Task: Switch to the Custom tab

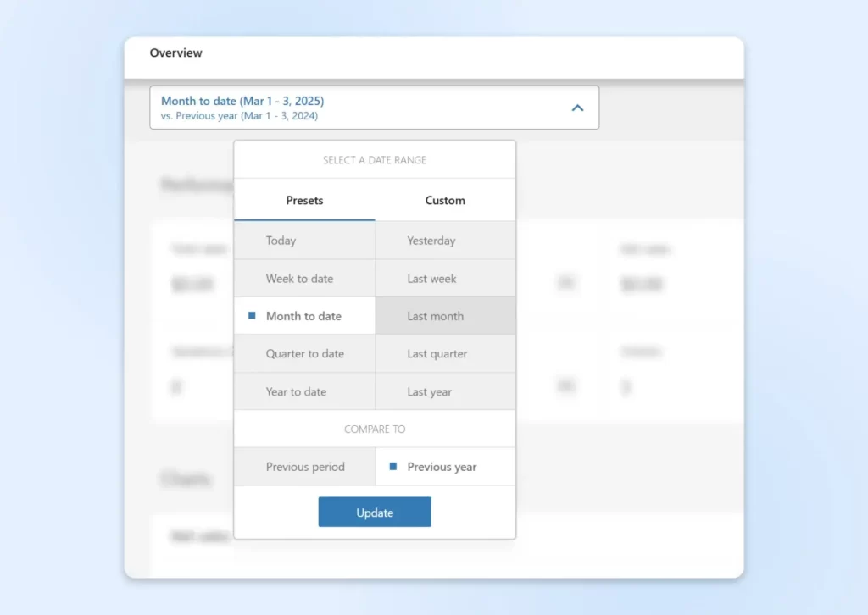Action: coord(445,201)
